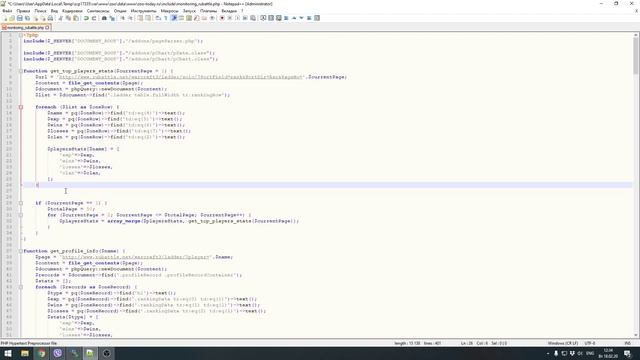Collapse get_top_players_stats function fold marker
Image resolution: width=640 pixels, height=360 pixels.
[21, 71]
